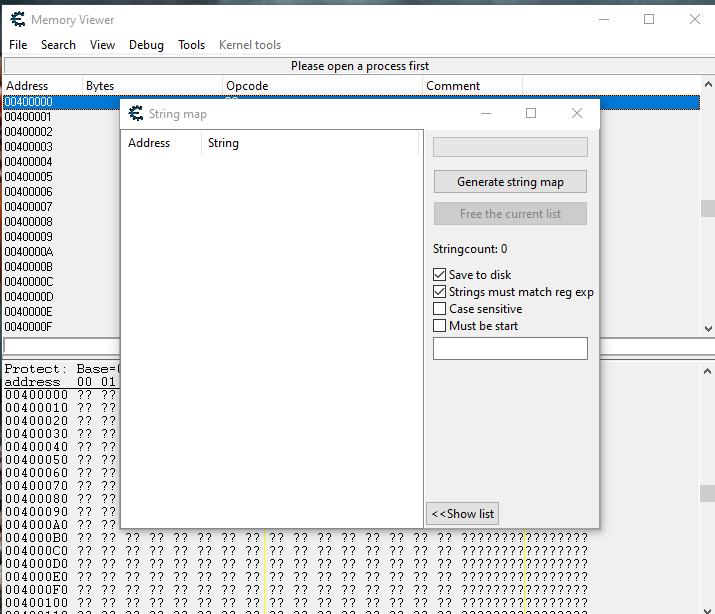
Task: Minimize the String map dialog
Action: [485, 114]
